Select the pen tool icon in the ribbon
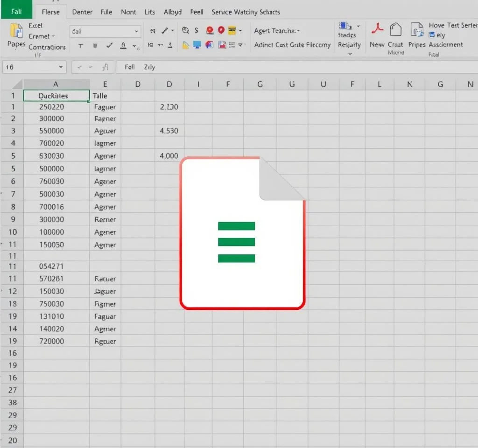The width and height of the screenshot is (478, 448). 165,30
